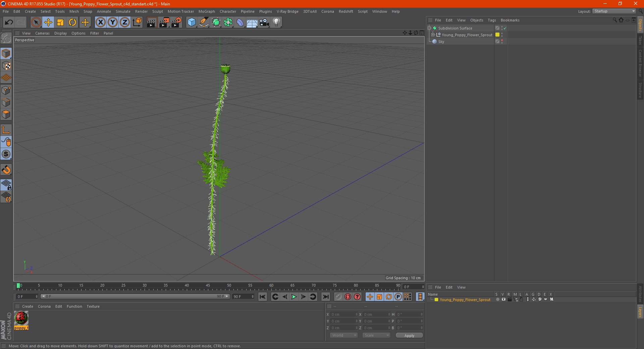Viewport: 644px width, 349px height.
Task: Go to end of animation
Action: 325,297
